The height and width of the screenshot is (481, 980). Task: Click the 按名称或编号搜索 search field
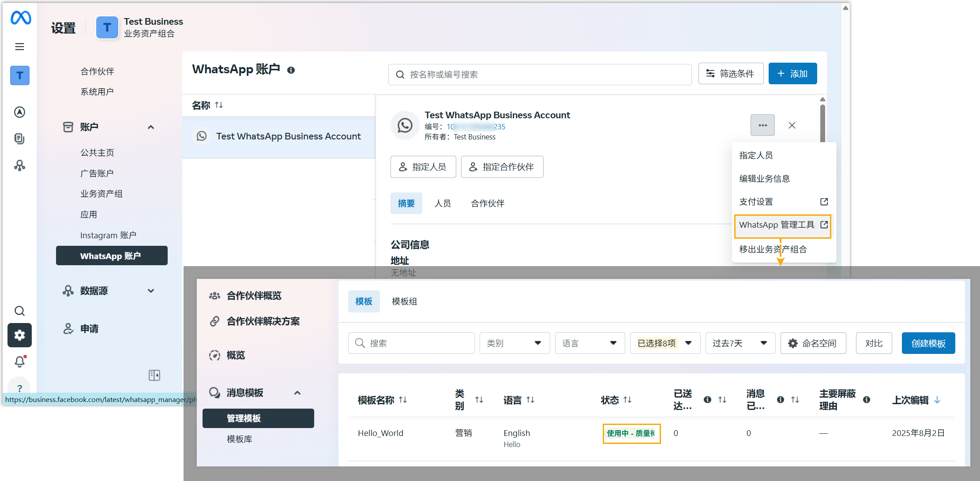click(540, 75)
